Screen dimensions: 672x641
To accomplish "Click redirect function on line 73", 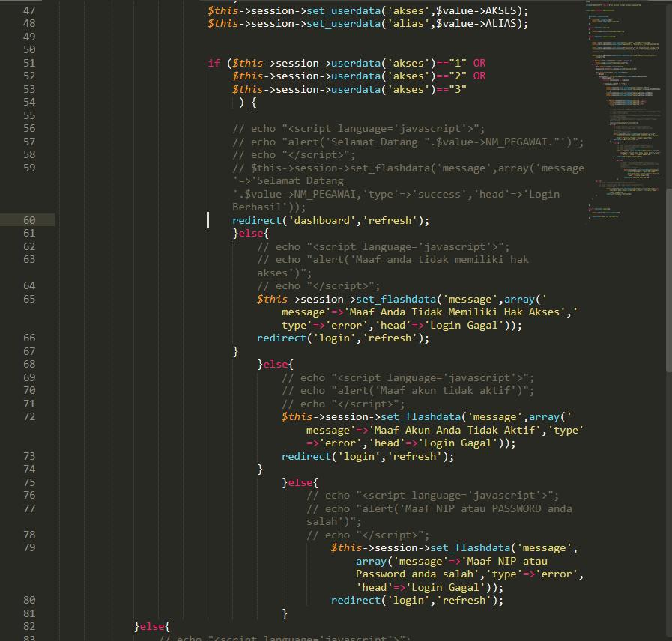I will 306,456.
